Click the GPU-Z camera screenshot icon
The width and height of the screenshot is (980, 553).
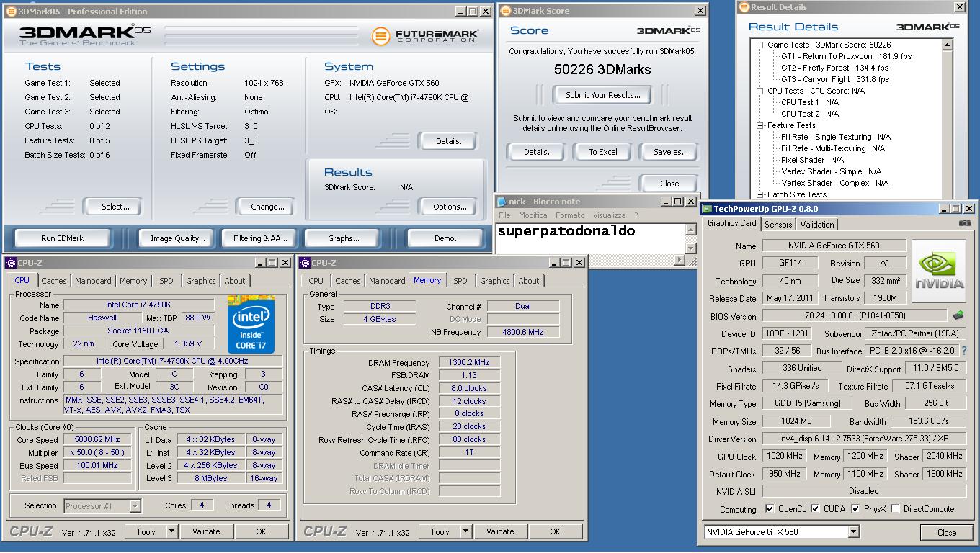coord(964,223)
